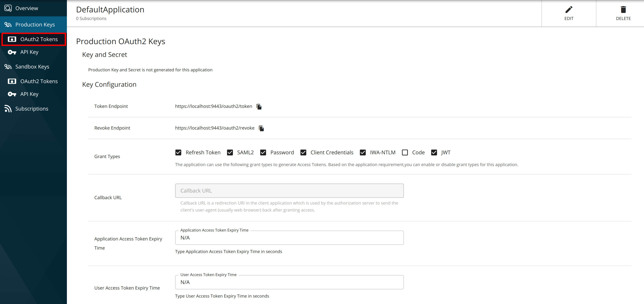Viewport: 644px width, 304px height.
Task: Disable the Refresh Token grant type
Action: tap(178, 152)
